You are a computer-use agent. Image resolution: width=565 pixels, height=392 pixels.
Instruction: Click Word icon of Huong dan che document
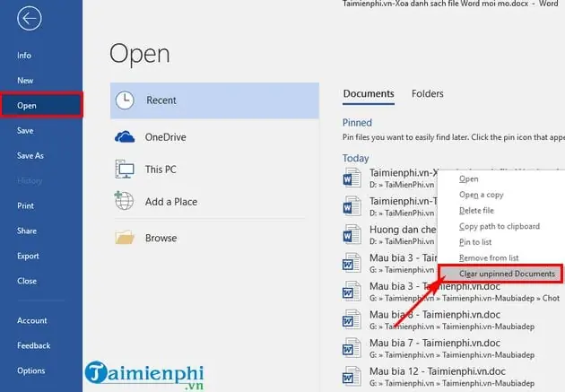352,234
